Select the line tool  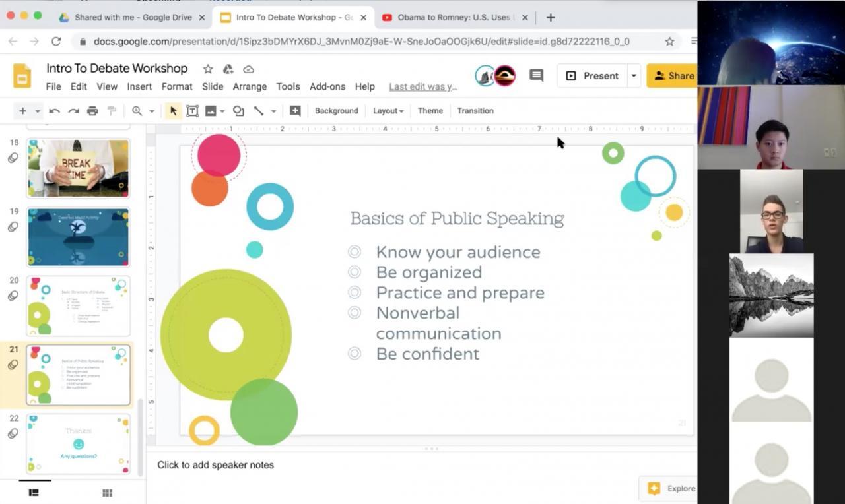259,111
